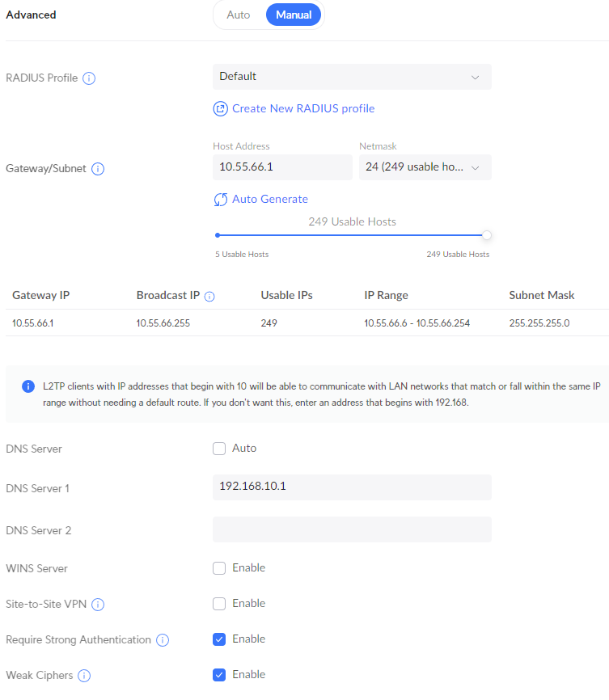Click the RADIUS Profile info icon
This screenshot has height=700, width=609.
point(89,78)
